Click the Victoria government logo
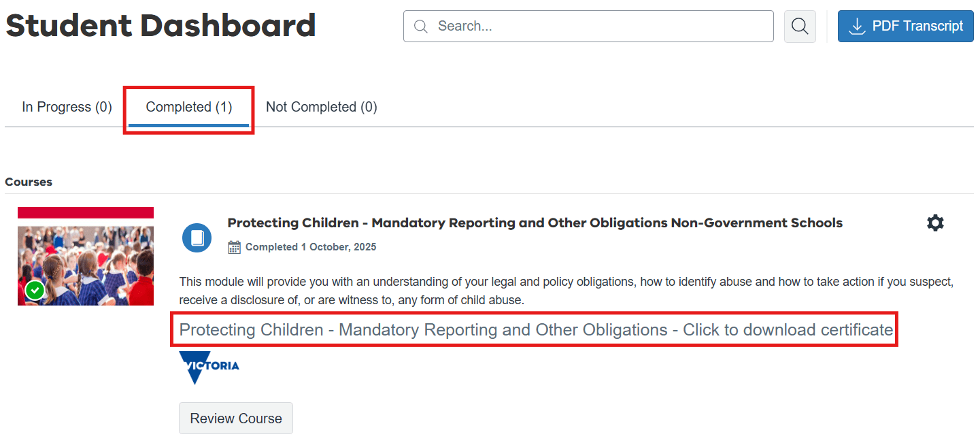 pyautogui.click(x=209, y=367)
